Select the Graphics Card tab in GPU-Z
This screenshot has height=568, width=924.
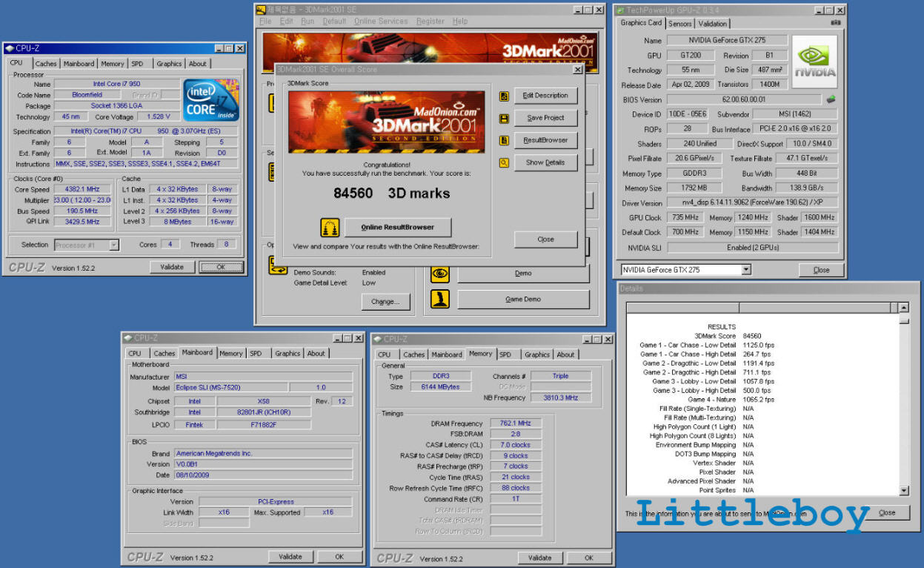[x=642, y=23]
